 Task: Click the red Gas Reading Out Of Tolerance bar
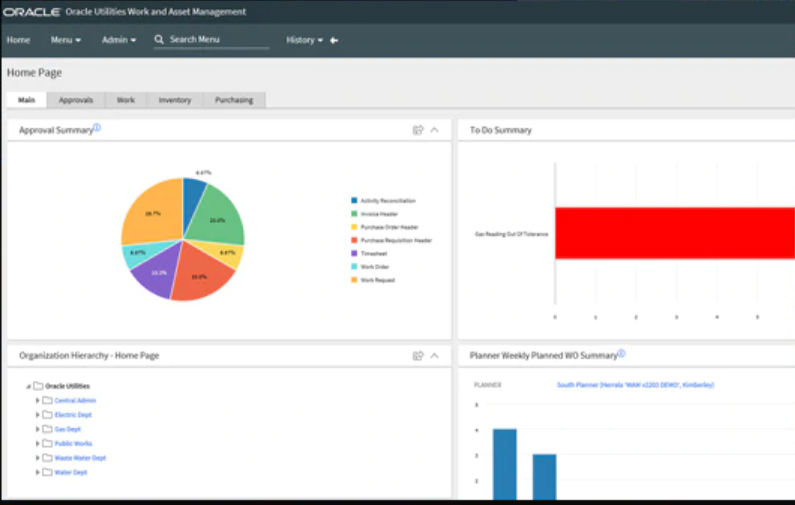[675, 233]
